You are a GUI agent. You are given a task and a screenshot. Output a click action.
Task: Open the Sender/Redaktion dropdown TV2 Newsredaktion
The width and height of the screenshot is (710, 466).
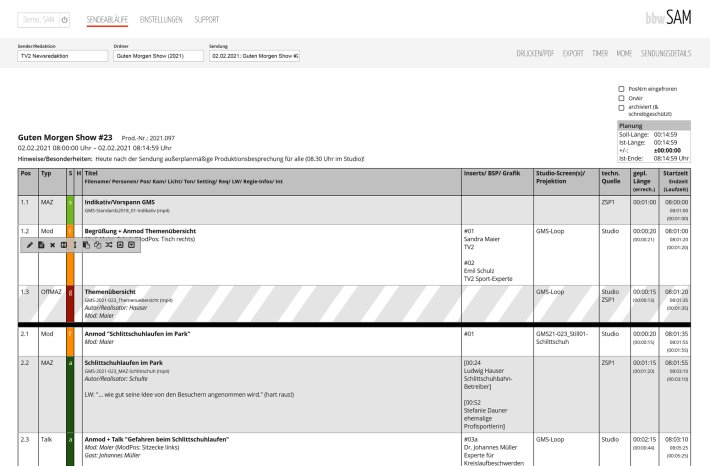point(62,56)
